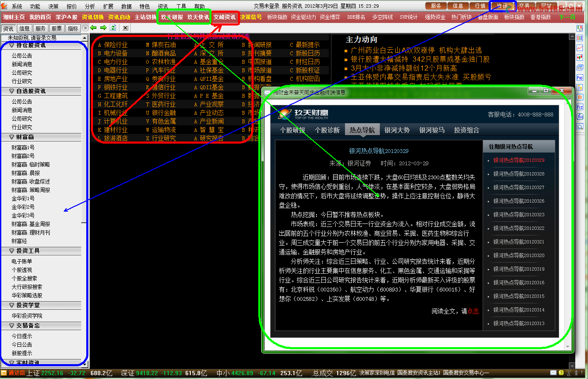Collapse the 自选股资讯 section

coord(12,91)
